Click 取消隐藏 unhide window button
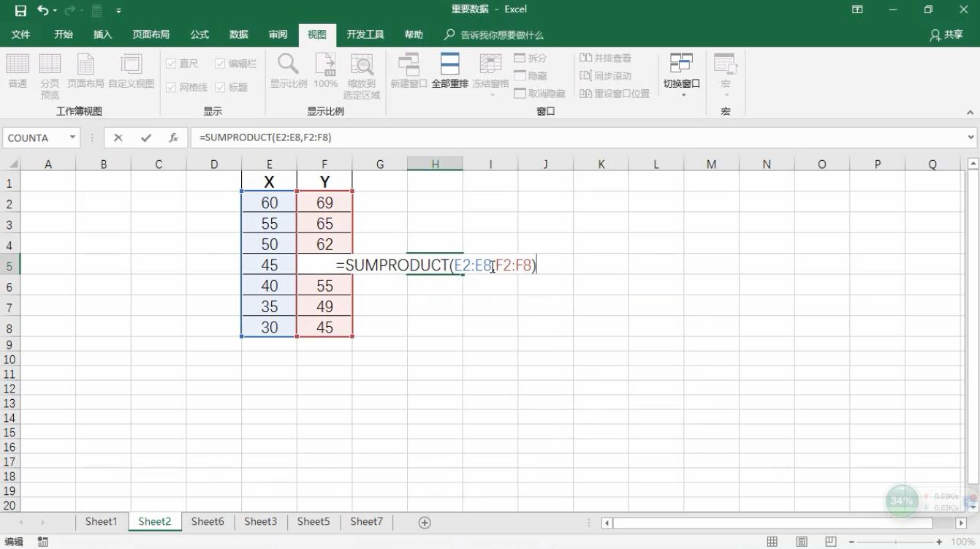The image size is (980, 549). (x=540, y=94)
